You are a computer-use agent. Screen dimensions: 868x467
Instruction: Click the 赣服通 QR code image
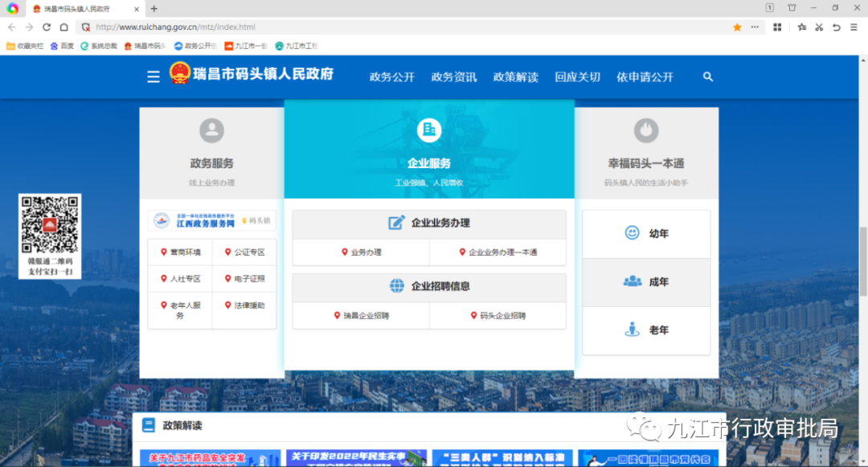point(50,224)
